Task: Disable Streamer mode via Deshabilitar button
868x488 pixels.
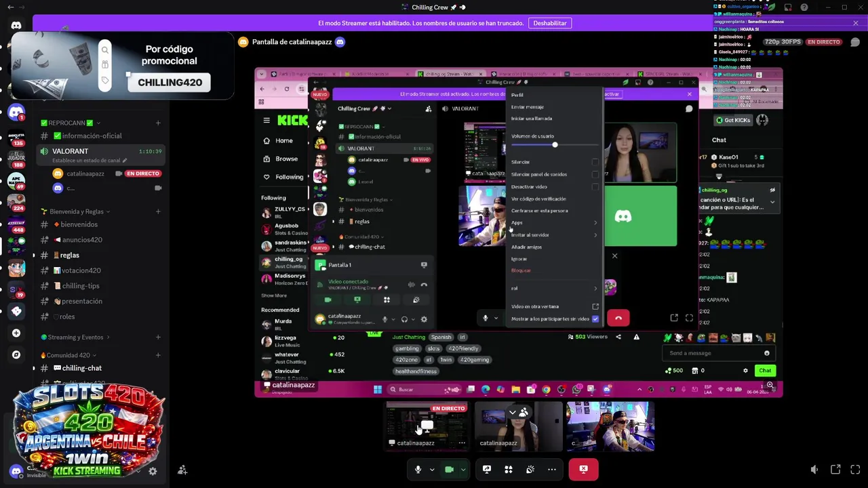Action: pyautogui.click(x=549, y=23)
